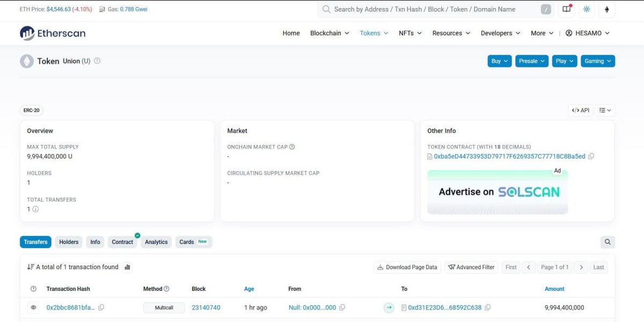Open the Buy dropdown

click(x=500, y=61)
